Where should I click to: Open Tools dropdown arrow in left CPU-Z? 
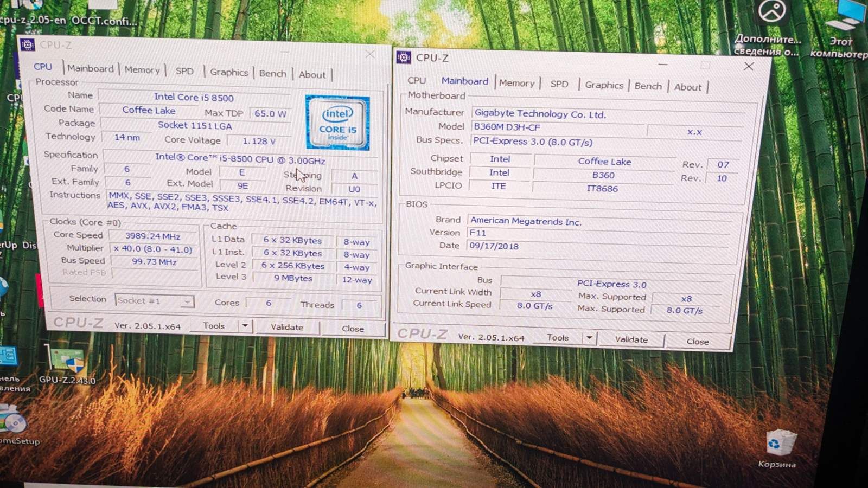245,326
